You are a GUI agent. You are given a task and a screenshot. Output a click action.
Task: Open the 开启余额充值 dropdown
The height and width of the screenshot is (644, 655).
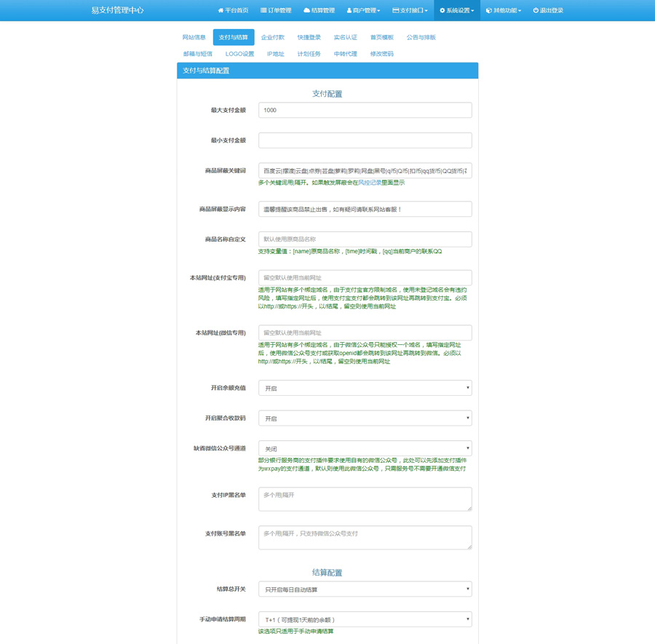(365, 388)
